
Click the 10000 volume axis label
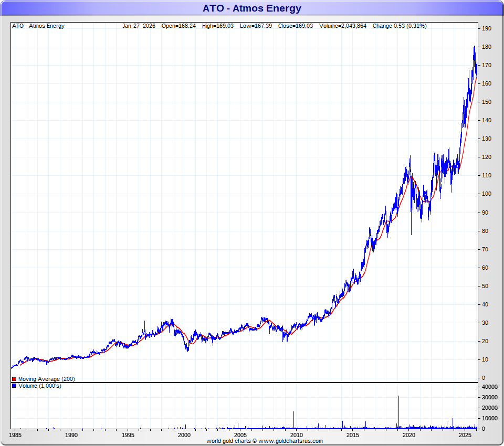[x=490, y=418]
